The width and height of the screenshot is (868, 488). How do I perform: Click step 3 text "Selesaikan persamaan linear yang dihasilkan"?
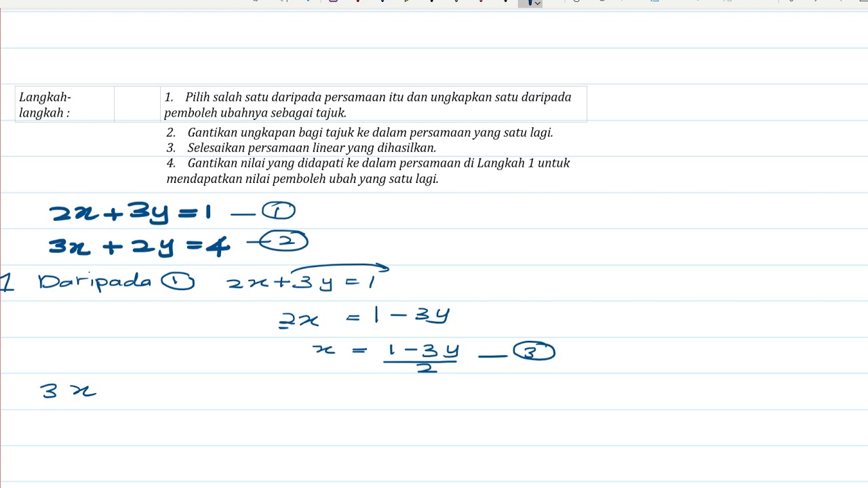tap(311, 148)
